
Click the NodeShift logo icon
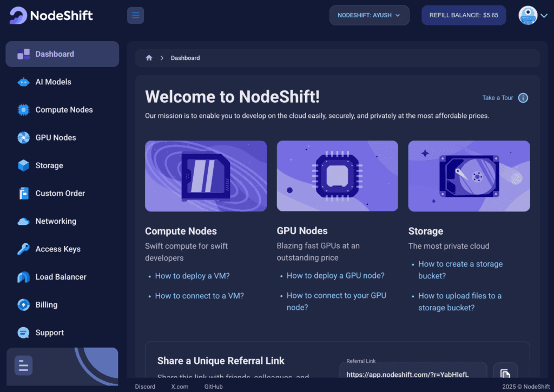18,16
